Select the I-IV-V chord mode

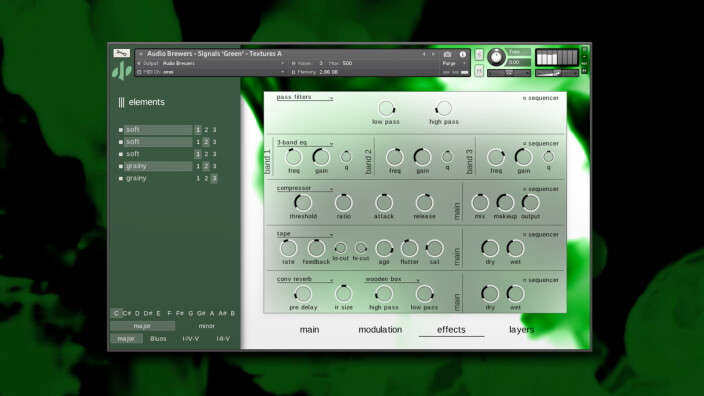pos(191,339)
